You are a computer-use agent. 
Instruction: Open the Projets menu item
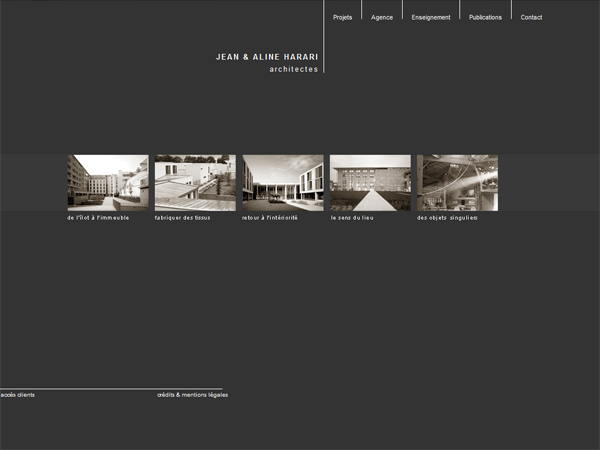click(342, 18)
